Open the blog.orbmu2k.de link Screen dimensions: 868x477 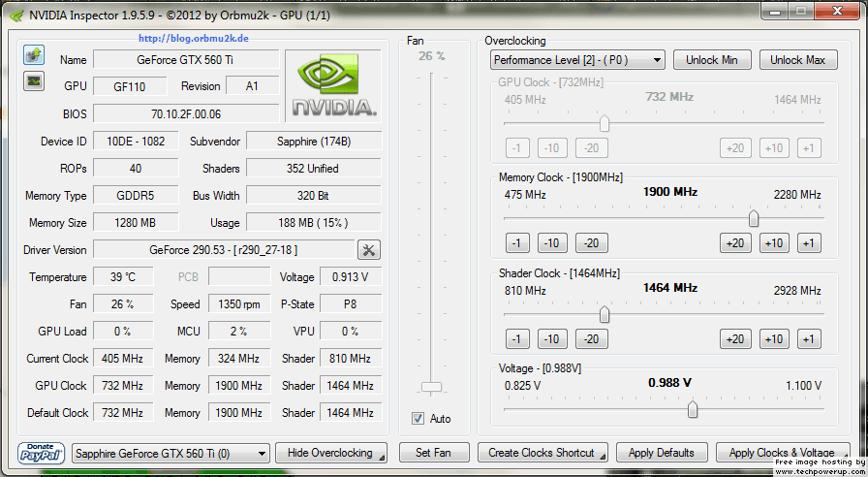(x=193, y=38)
